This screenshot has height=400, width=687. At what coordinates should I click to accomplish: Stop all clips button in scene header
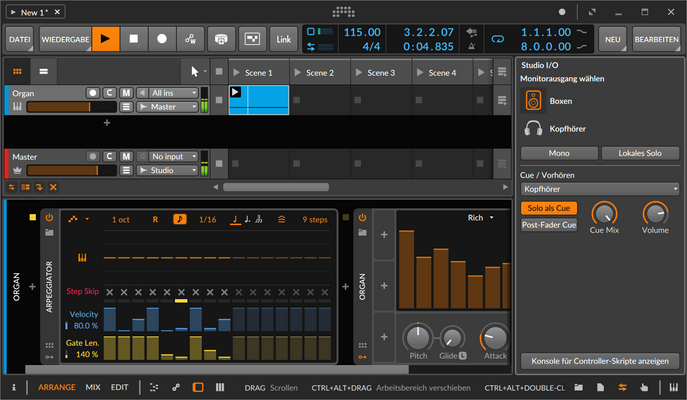tap(219, 71)
